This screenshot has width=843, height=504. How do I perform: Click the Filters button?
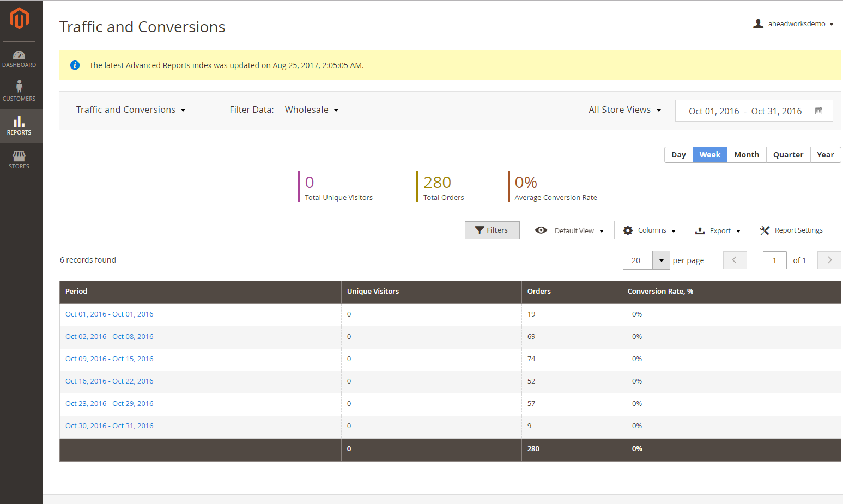coord(492,230)
